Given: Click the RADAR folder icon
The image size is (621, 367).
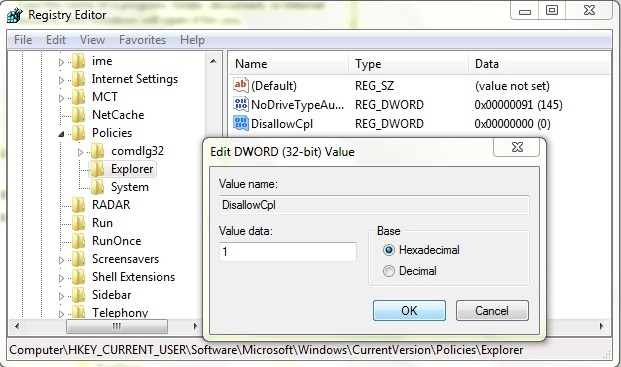Looking at the screenshot, I should 78,205.
